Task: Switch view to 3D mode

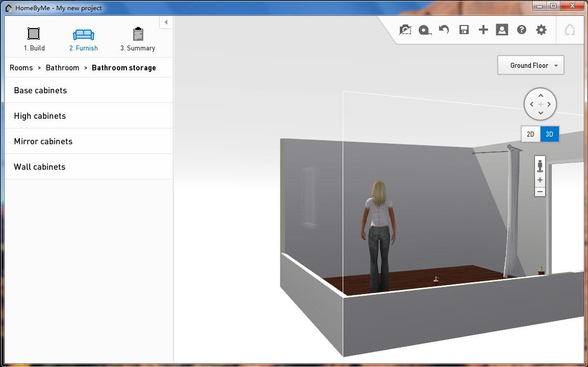Action: [549, 134]
